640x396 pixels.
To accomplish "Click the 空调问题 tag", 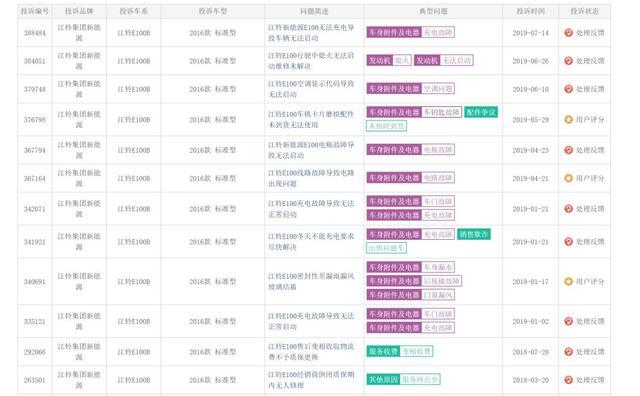I will click(x=411, y=89).
